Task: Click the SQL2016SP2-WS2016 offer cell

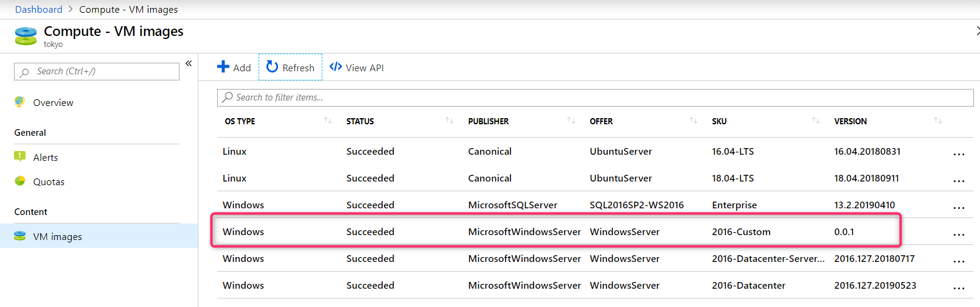Action: click(637, 205)
